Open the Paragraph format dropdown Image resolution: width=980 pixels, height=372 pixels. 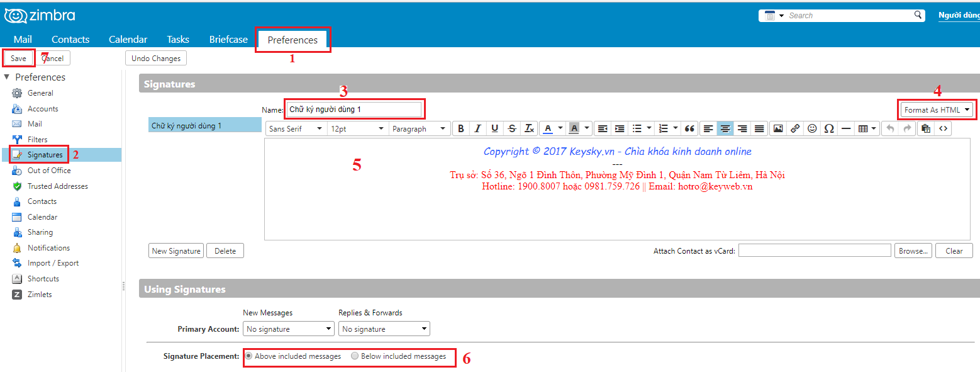point(419,128)
